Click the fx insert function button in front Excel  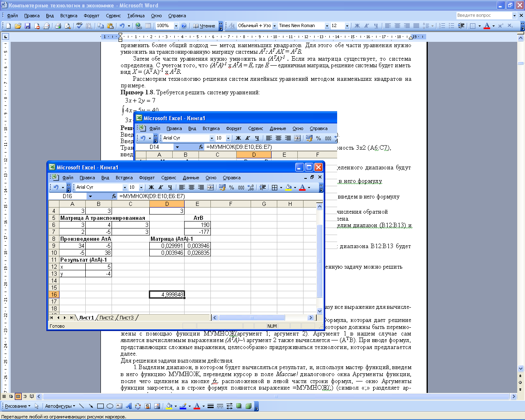[114, 196]
